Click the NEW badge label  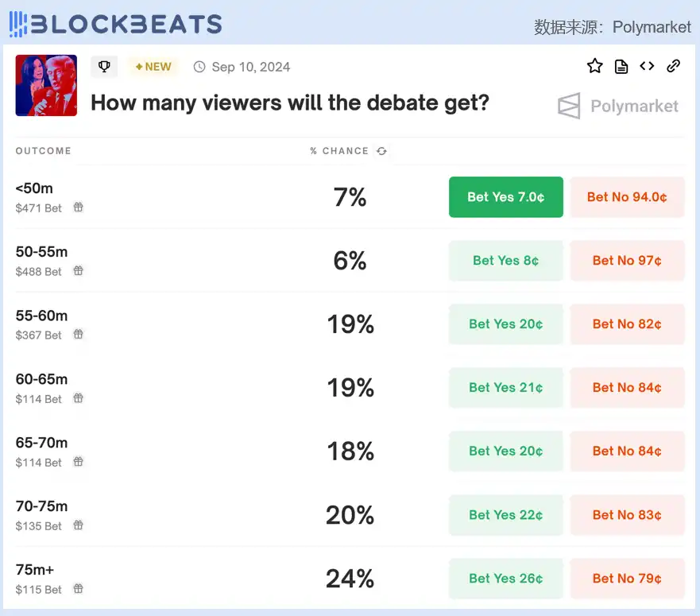coord(153,67)
